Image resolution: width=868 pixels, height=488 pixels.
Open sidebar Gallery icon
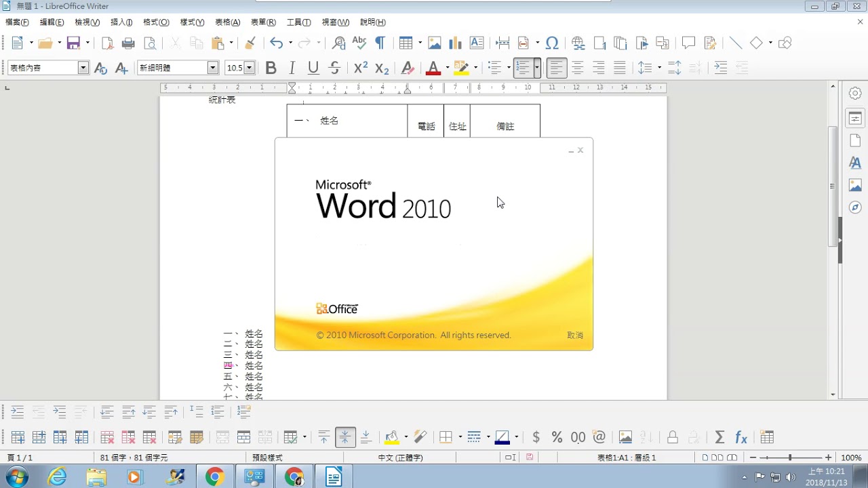click(x=855, y=185)
